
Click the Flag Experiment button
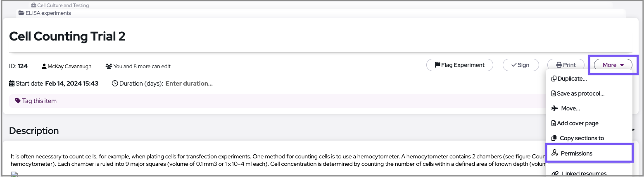pyautogui.click(x=459, y=65)
